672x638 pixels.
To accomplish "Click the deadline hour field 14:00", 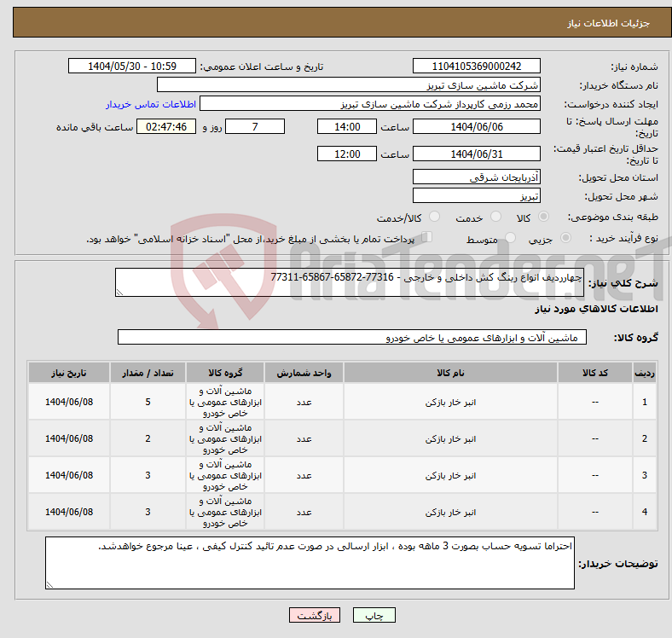I will [x=347, y=126].
